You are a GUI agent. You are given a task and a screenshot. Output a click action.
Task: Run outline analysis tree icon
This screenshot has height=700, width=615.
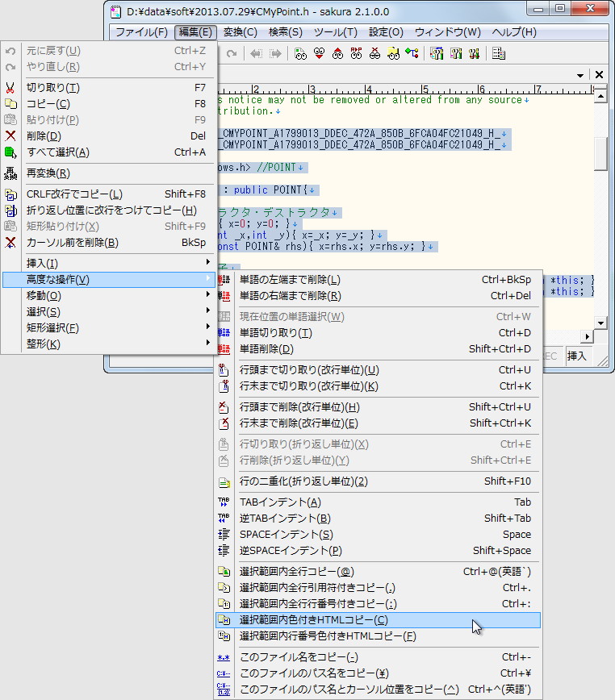point(412,54)
